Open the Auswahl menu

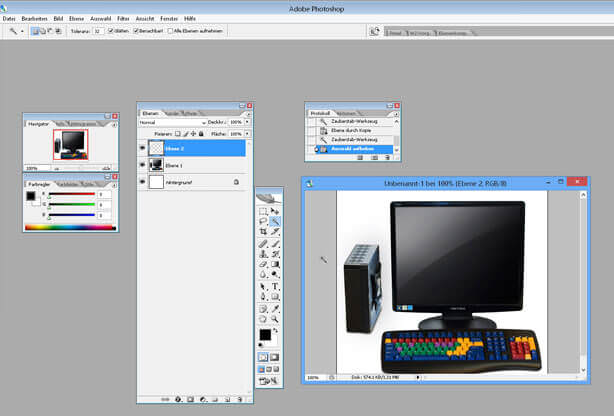click(x=101, y=18)
